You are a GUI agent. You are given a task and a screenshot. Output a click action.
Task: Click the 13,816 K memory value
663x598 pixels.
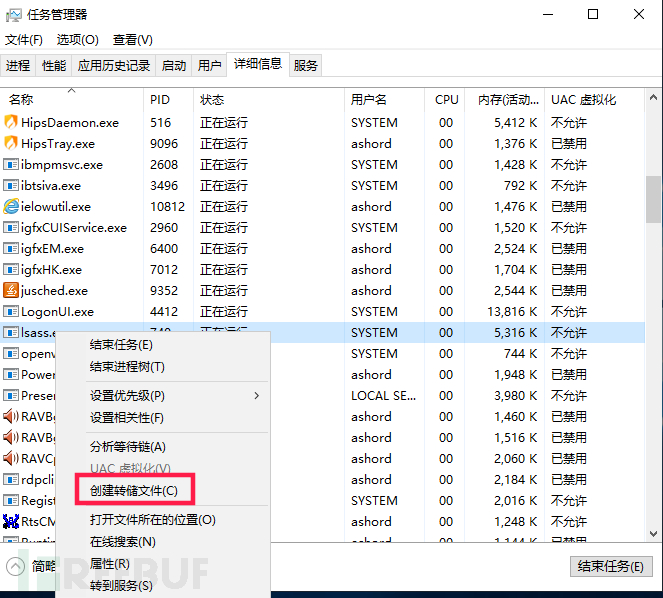512,312
